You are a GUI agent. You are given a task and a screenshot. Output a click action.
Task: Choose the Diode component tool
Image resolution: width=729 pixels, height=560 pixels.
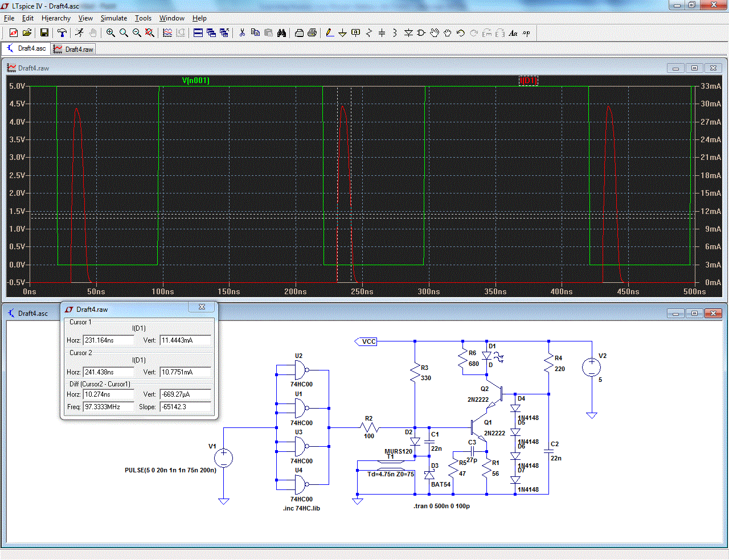click(x=408, y=33)
